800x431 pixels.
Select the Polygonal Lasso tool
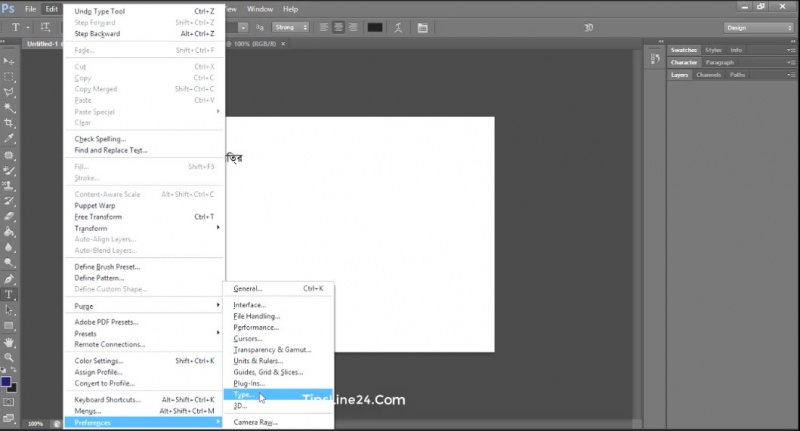pyautogui.click(x=9, y=92)
